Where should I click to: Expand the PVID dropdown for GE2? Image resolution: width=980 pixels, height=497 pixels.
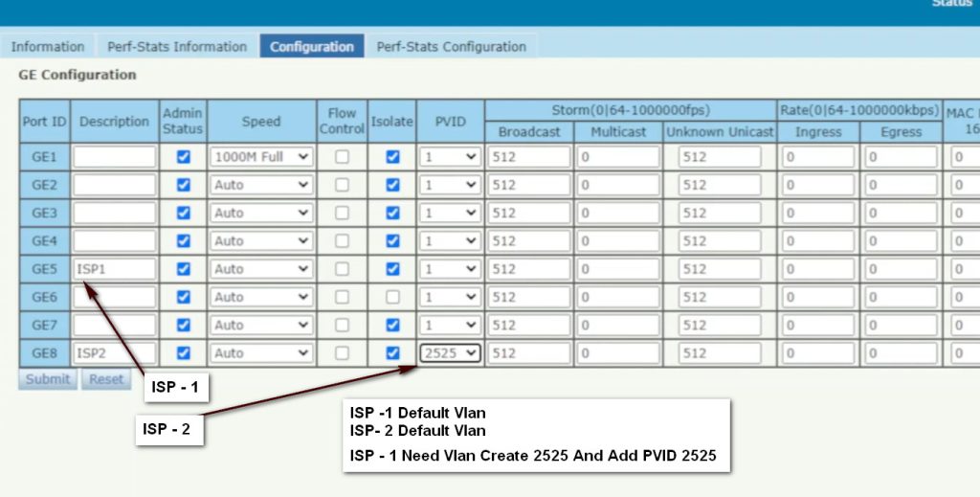tap(450, 185)
